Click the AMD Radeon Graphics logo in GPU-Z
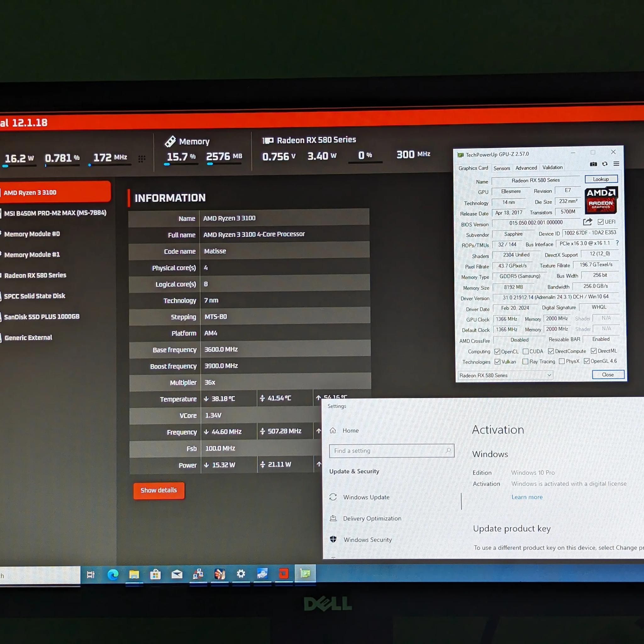 pyautogui.click(x=601, y=200)
